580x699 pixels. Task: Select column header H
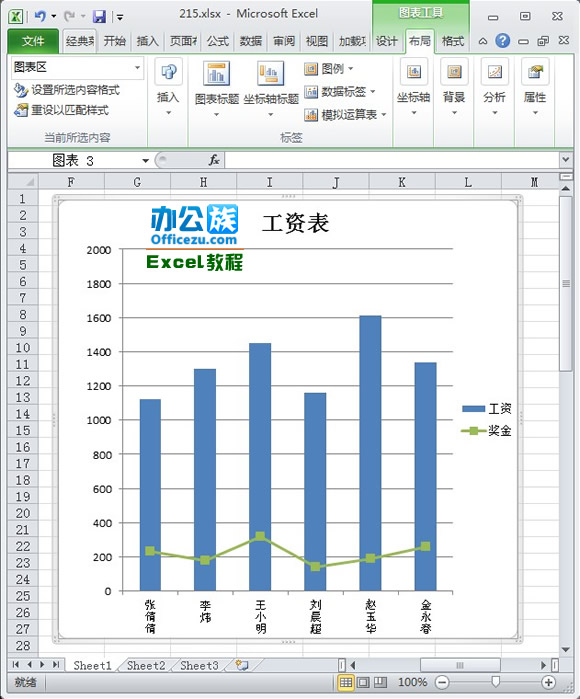click(x=203, y=182)
